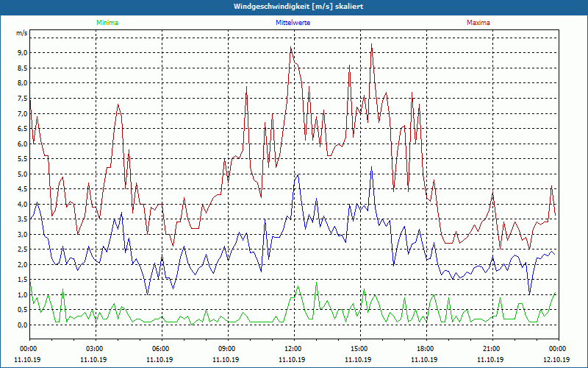Click the blue Mittelwerte peak after 15:00
The height and width of the screenshot is (368, 588).
coord(371,167)
